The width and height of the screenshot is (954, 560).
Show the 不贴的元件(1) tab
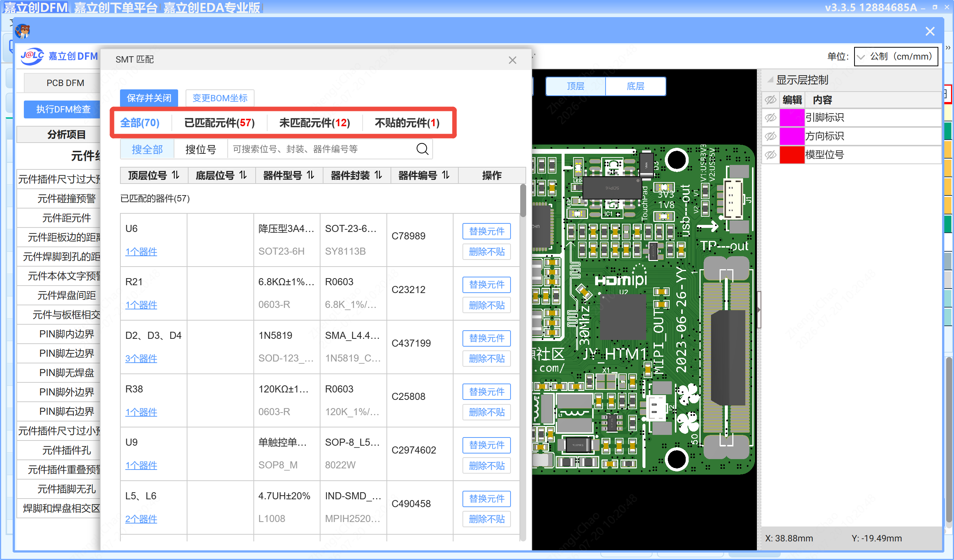407,123
